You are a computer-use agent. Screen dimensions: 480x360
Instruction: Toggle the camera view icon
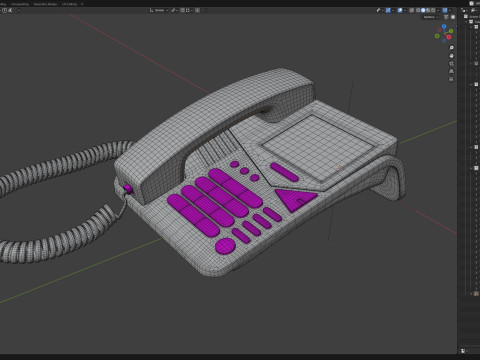point(451,63)
